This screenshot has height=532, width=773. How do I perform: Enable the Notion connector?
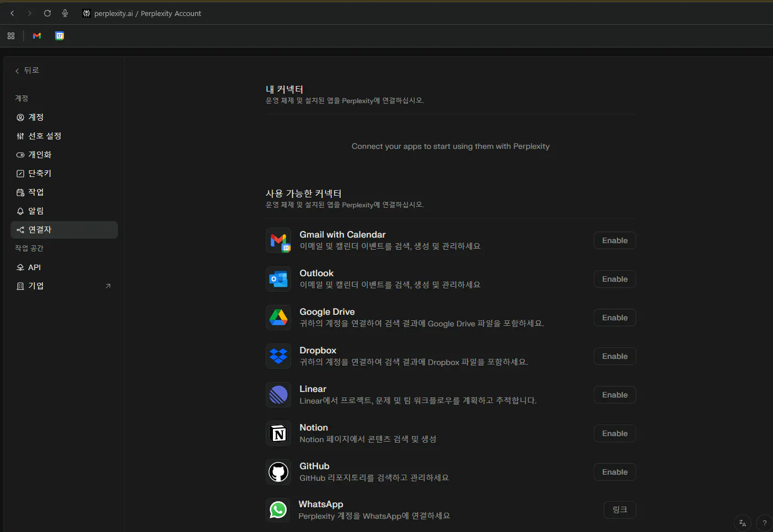(615, 433)
